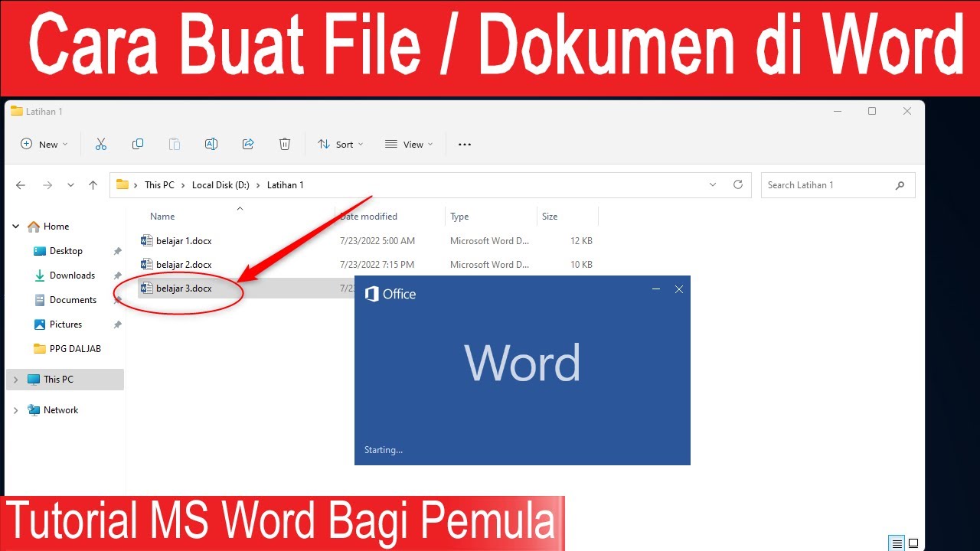
Task: Sort by Date modified column header
Action: [368, 217]
